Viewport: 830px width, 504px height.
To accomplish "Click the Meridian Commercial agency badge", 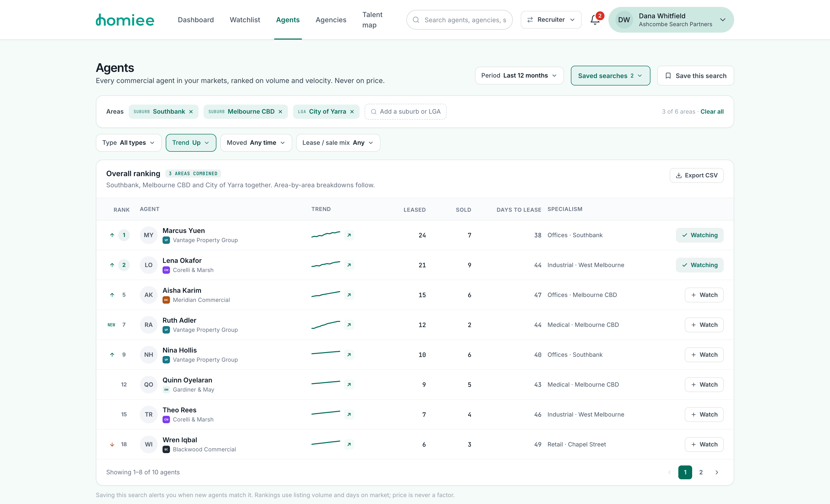I will coord(166,300).
